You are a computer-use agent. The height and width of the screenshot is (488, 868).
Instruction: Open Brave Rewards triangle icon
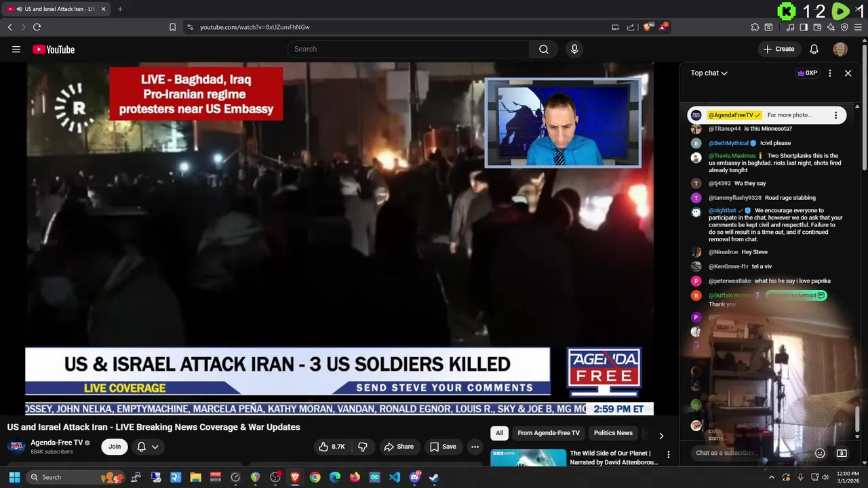click(x=664, y=27)
